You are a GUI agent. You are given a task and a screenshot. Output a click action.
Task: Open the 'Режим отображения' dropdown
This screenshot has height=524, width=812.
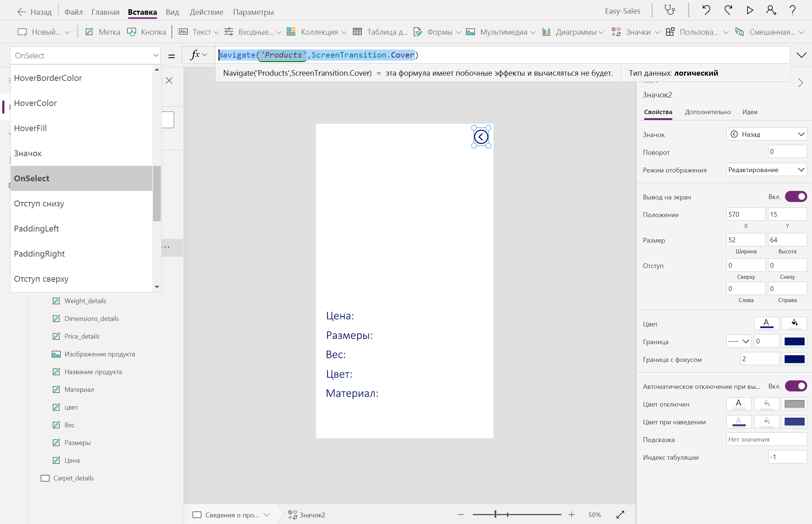coord(766,170)
